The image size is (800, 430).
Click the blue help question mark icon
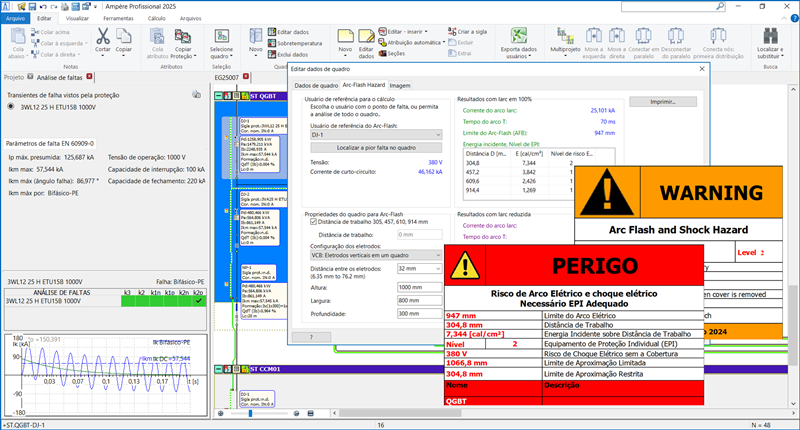click(794, 18)
